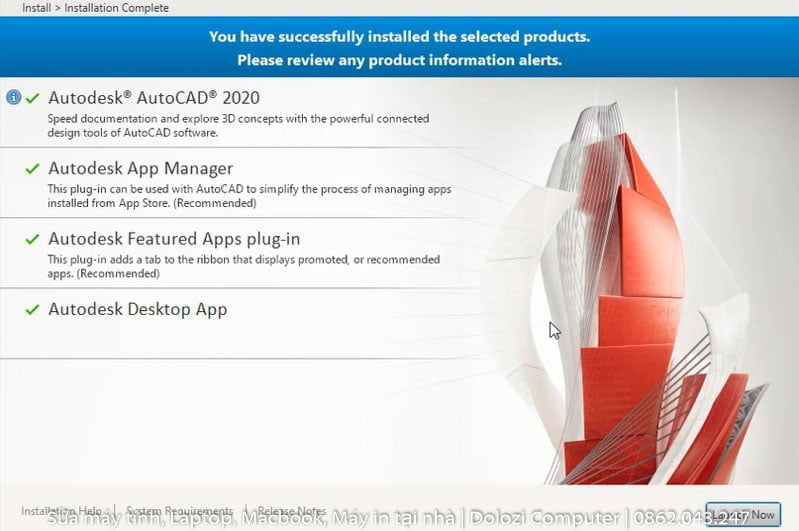The width and height of the screenshot is (799, 531).
Task: Click the Featured Apps plug-in checkmark
Action: pos(33,240)
